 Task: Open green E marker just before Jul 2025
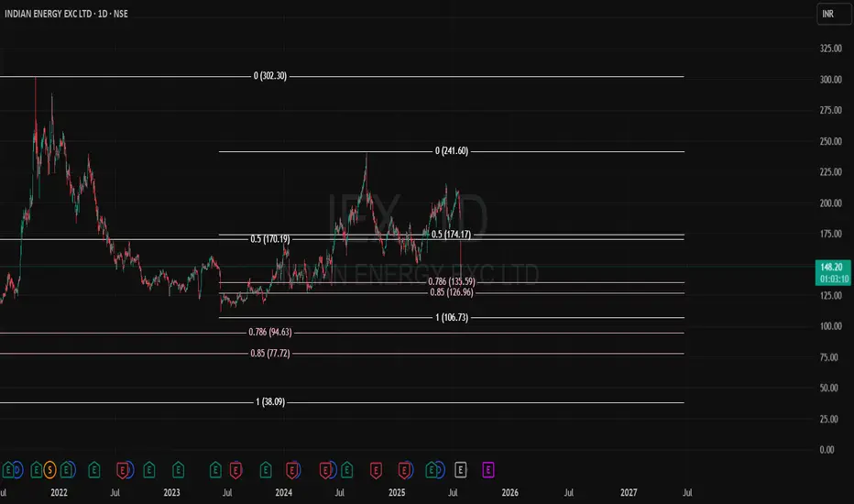432,470
